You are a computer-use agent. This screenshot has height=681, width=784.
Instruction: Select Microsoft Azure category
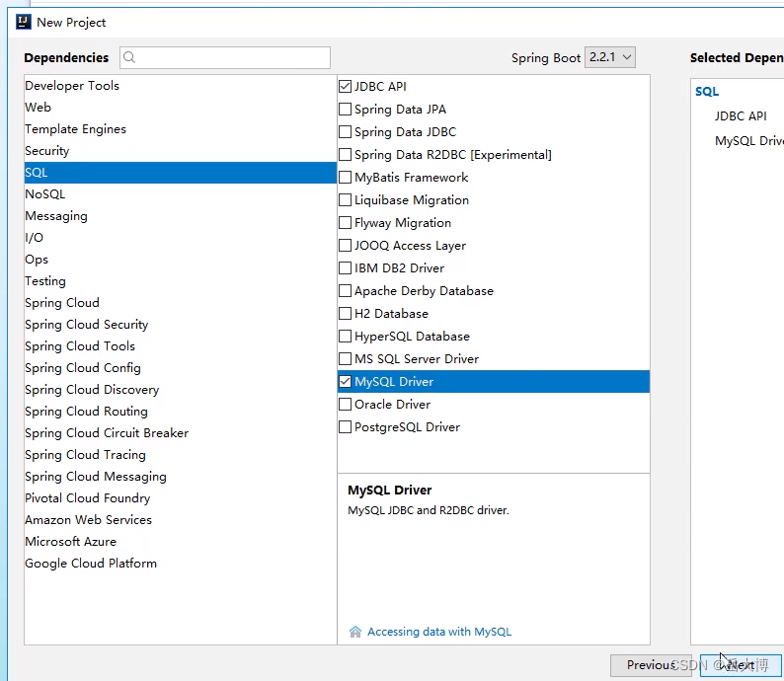(180, 542)
